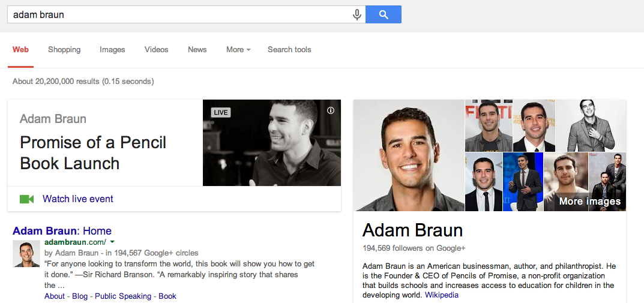This screenshot has width=644, height=303.
Task: Click the voice search microphone icon
Action: coord(357,14)
